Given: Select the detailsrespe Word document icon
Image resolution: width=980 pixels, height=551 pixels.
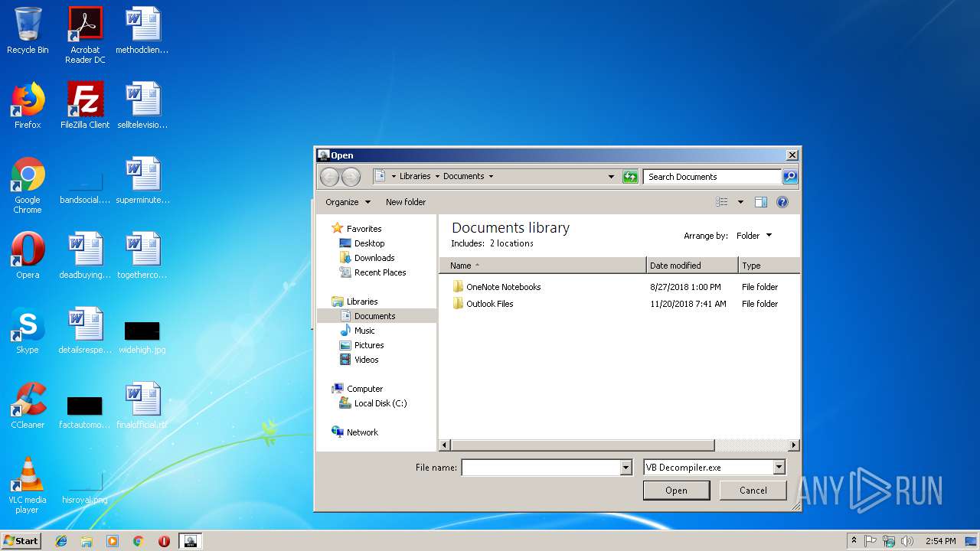Looking at the screenshot, I should [x=85, y=331].
